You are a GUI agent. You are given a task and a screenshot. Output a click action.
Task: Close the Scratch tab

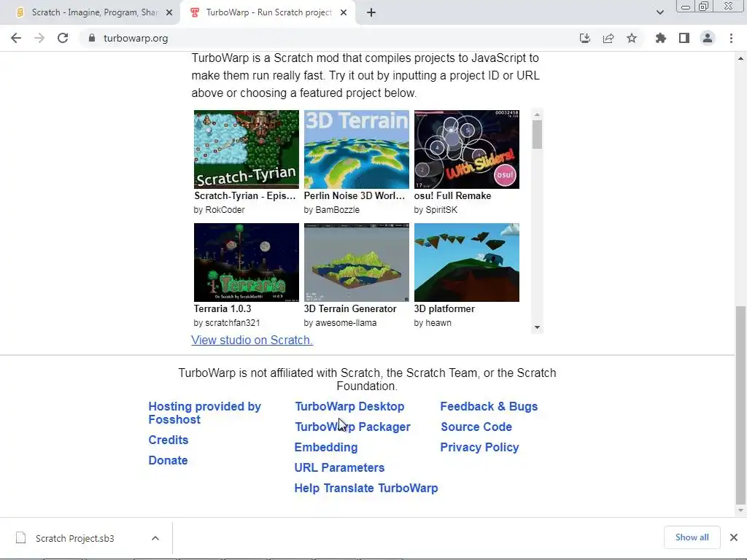[x=169, y=12]
